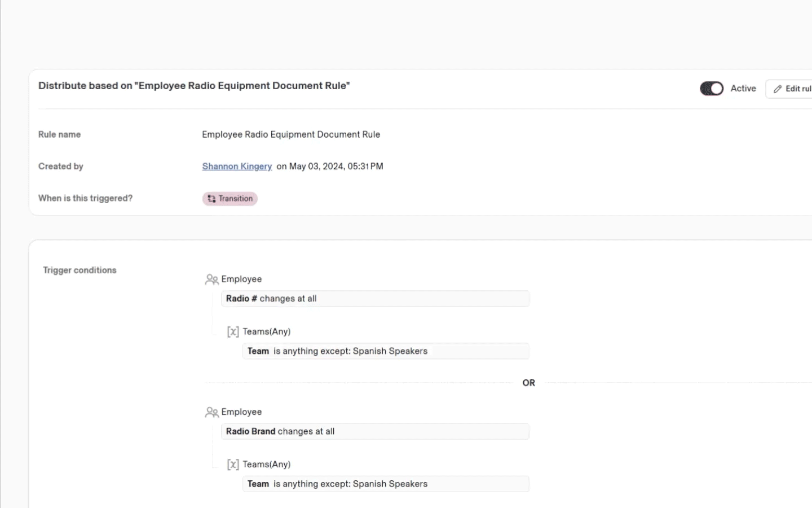This screenshot has height=508, width=812.
Task: Click the Employee people icon above Radio # condition
Action: pyautogui.click(x=211, y=279)
